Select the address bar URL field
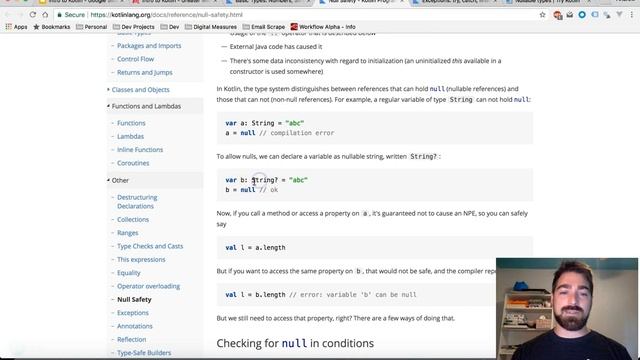 click(x=166, y=15)
